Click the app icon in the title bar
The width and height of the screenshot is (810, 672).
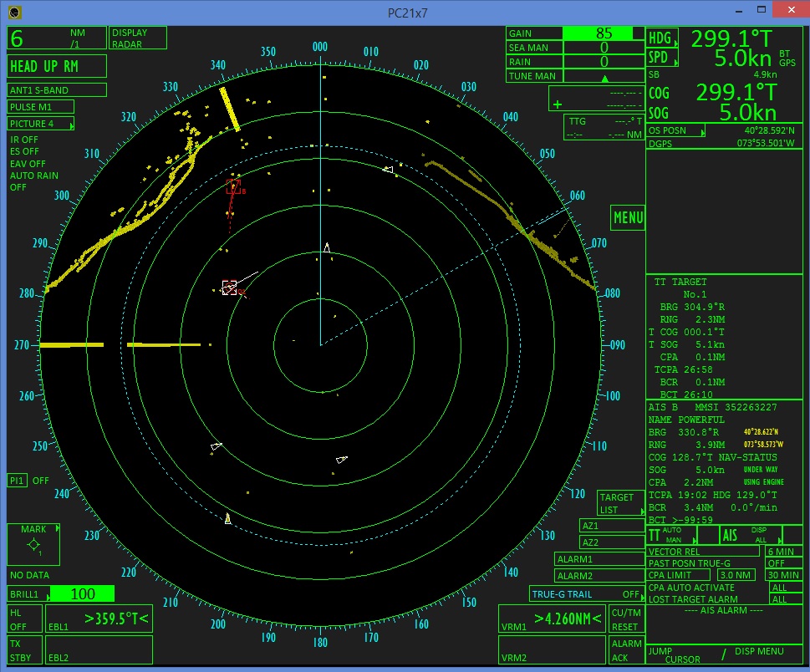(13, 12)
